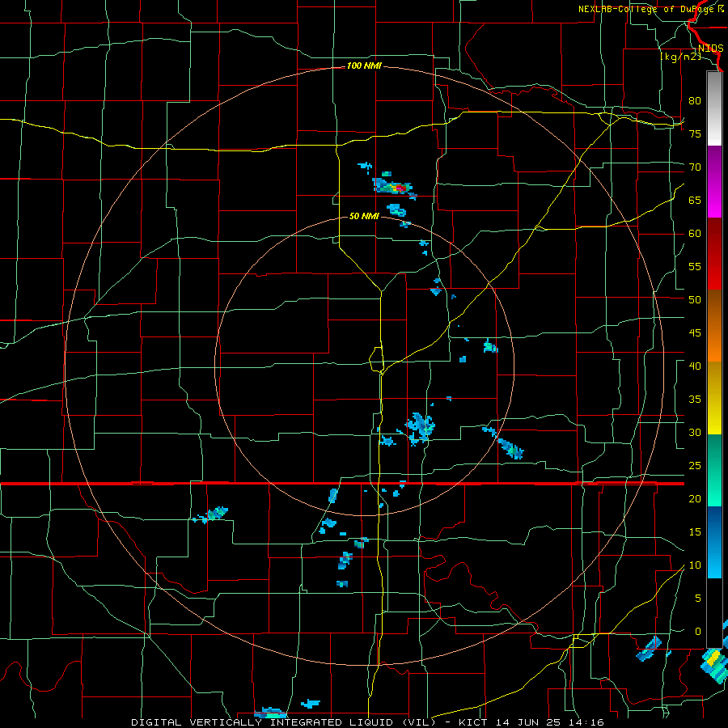Click the scale value "80"
The image size is (728, 728).
[x=695, y=101]
